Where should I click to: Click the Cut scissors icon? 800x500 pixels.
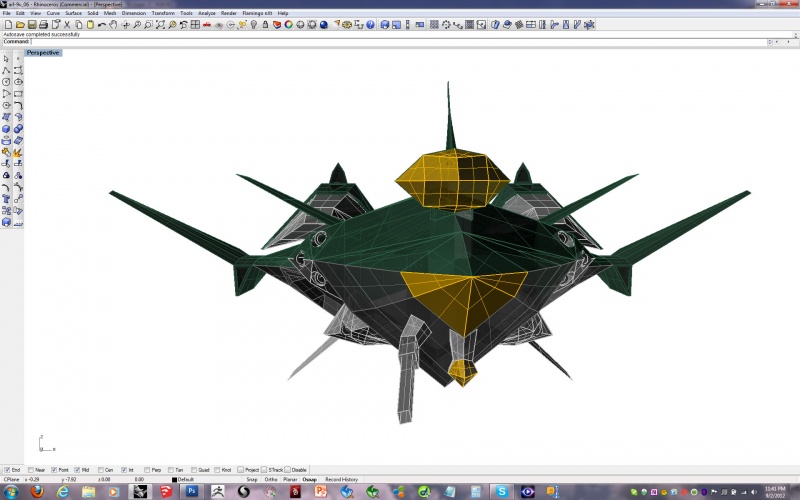pyautogui.click(x=67, y=24)
